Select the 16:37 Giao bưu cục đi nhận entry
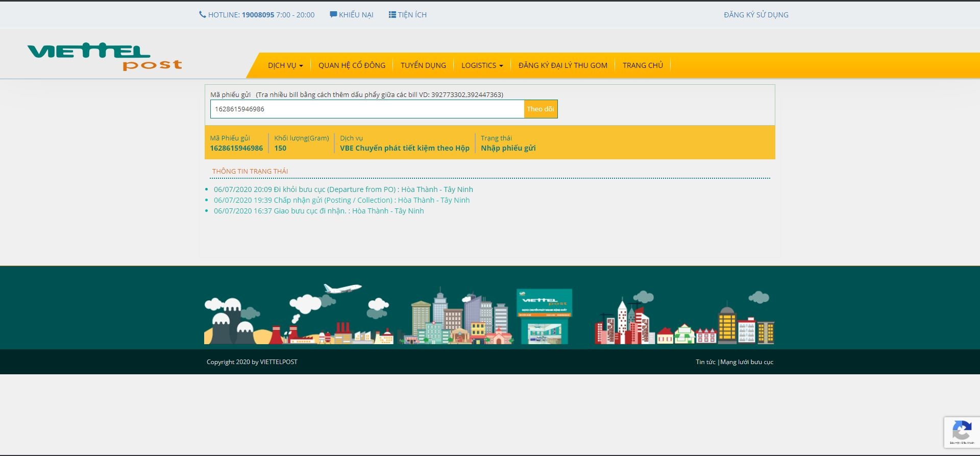Screen dimensions: 980x456 318,211
